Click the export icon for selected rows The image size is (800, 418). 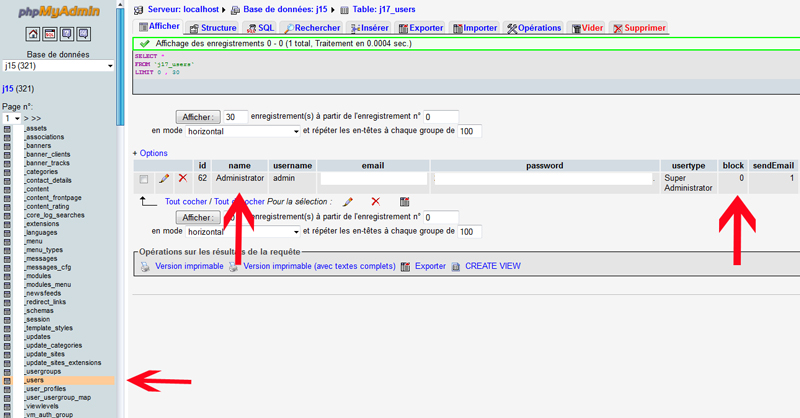coord(404,201)
